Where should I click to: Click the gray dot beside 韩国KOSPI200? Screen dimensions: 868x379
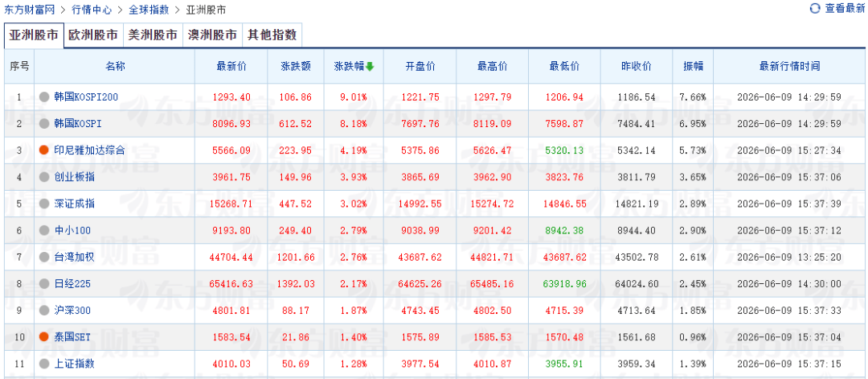click(x=44, y=97)
